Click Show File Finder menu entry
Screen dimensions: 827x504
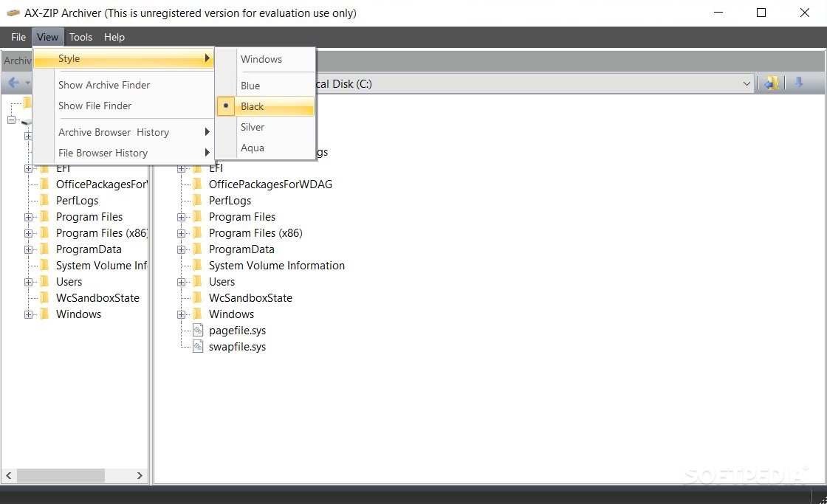point(123,106)
